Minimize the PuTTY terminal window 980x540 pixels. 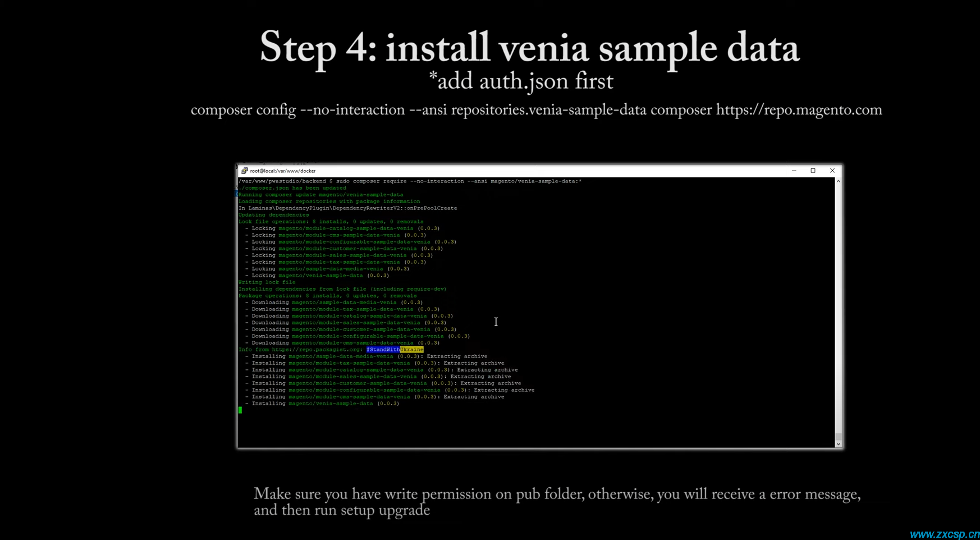pyautogui.click(x=794, y=171)
